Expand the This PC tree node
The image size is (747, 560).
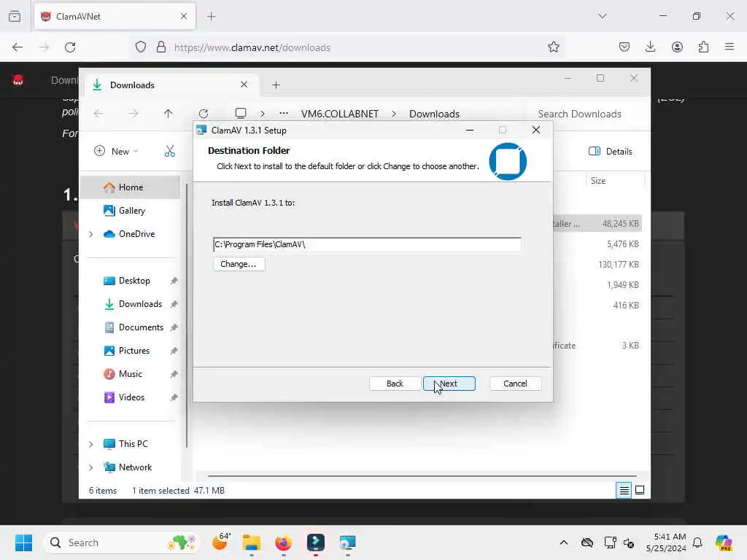90,444
